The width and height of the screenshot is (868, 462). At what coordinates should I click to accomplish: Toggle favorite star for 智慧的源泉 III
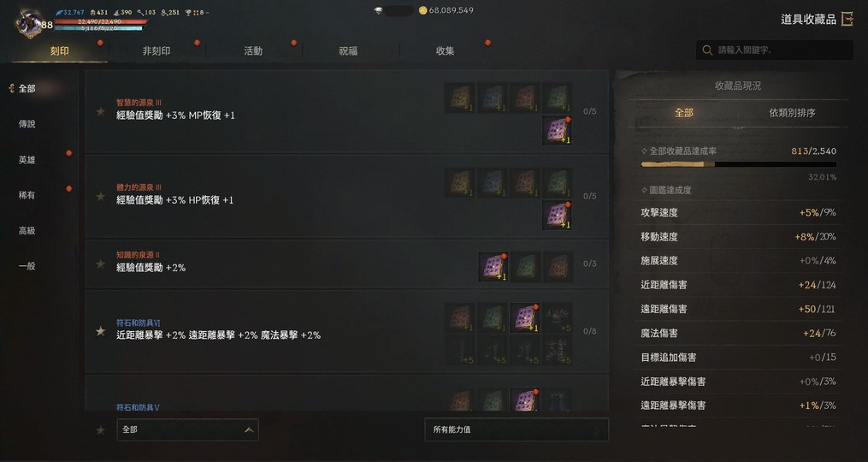pyautogui.click(x=101, y=111)
